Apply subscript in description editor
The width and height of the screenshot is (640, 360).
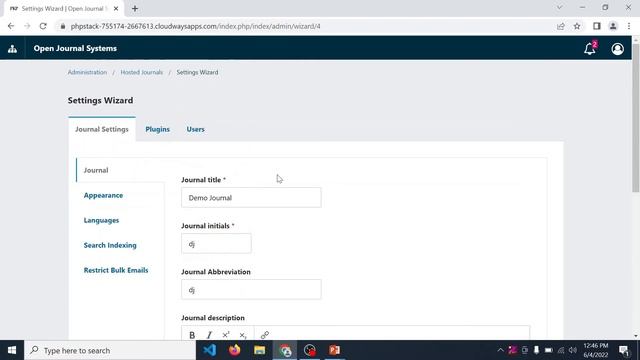[243, 335]
